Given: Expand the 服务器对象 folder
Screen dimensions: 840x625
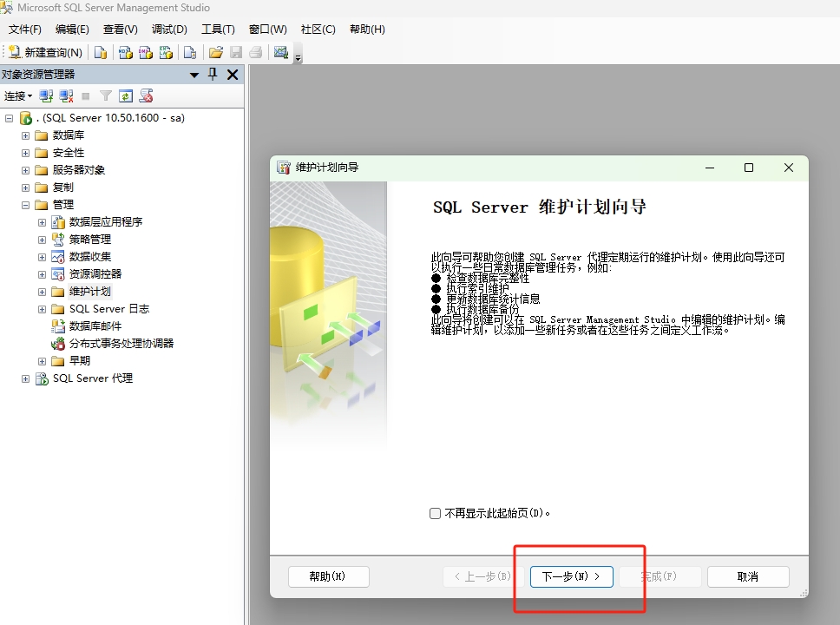Looking at the screenshot, I should tap(25, 170).
